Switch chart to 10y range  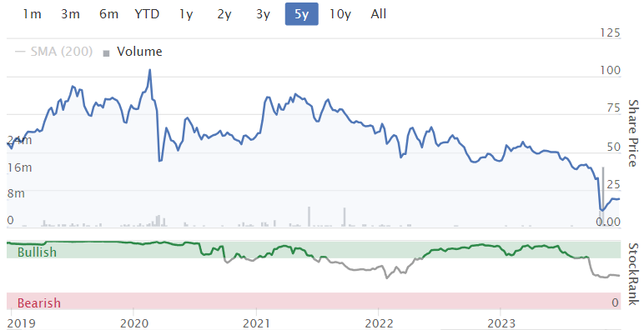click(340, 14)
